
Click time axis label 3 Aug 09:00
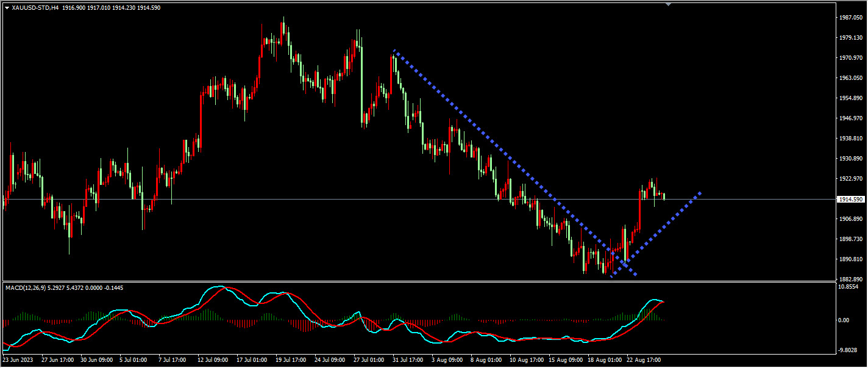click(x=448, y=360)
